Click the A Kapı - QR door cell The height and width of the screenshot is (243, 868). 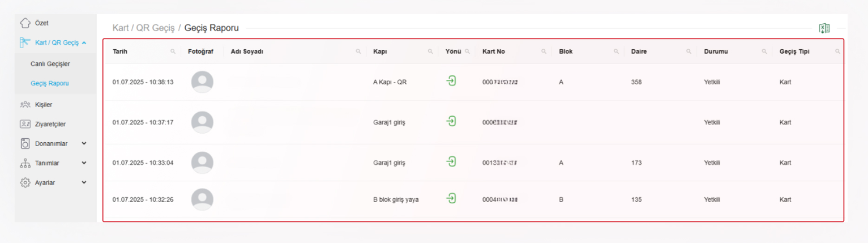[x=390, y=82]
